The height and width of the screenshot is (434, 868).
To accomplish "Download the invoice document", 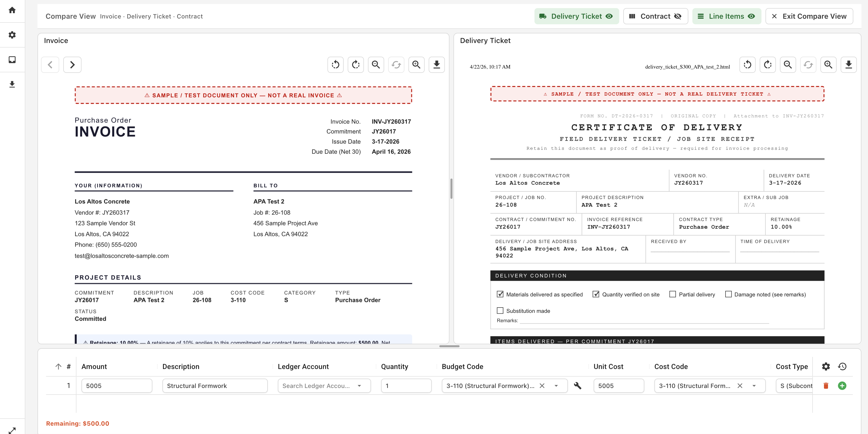I will [x=436, y=65].
